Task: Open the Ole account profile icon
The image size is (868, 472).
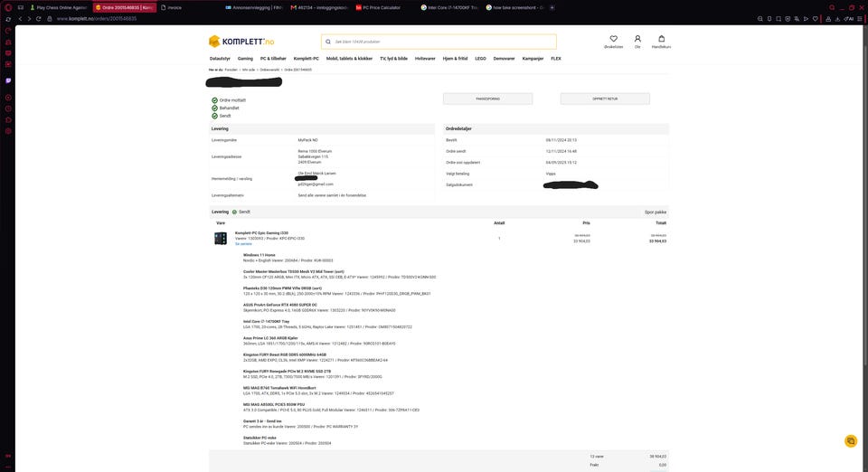Action: point(637,39)
